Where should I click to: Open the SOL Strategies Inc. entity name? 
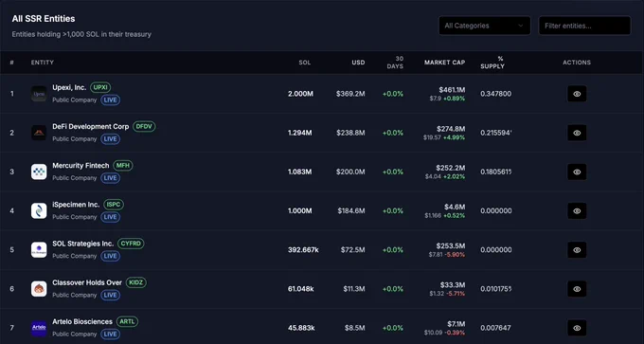83,244
